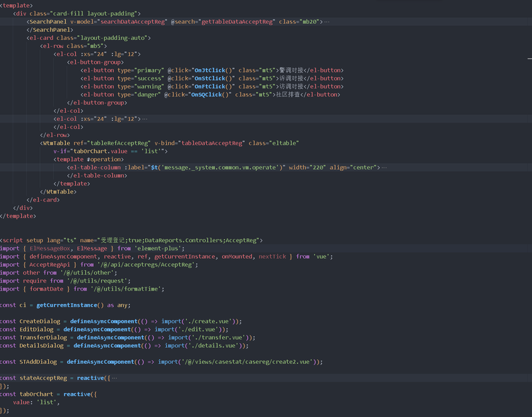Click 'type="danger"' attribute on el-button
The image size is (532, 417).
(x=139, y=94)
